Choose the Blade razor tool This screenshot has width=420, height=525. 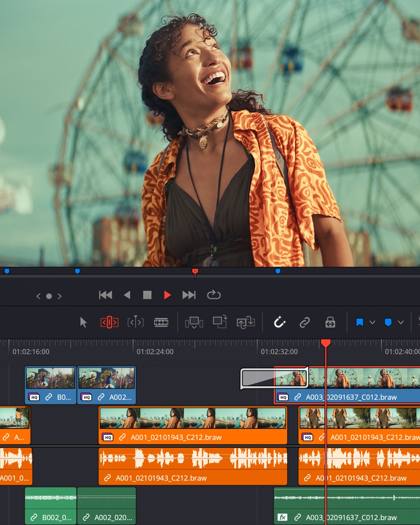pyautogui.click(x=161, y=323)
